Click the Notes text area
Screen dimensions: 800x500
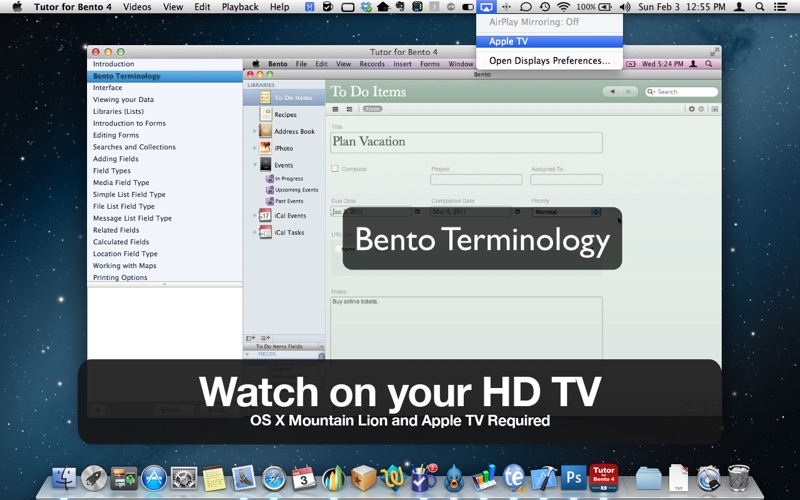coord(466,328)
